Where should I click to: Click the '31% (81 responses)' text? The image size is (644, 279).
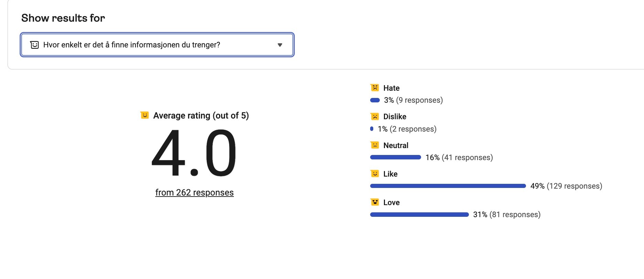[506, 215]
